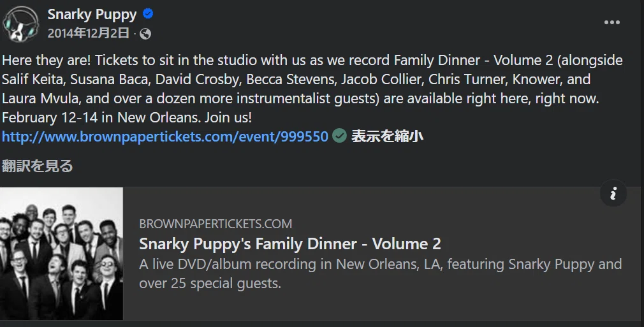Open the Snarky Puppy page name
The width and height of the screenshot is (644, 327).
(92, 15)
